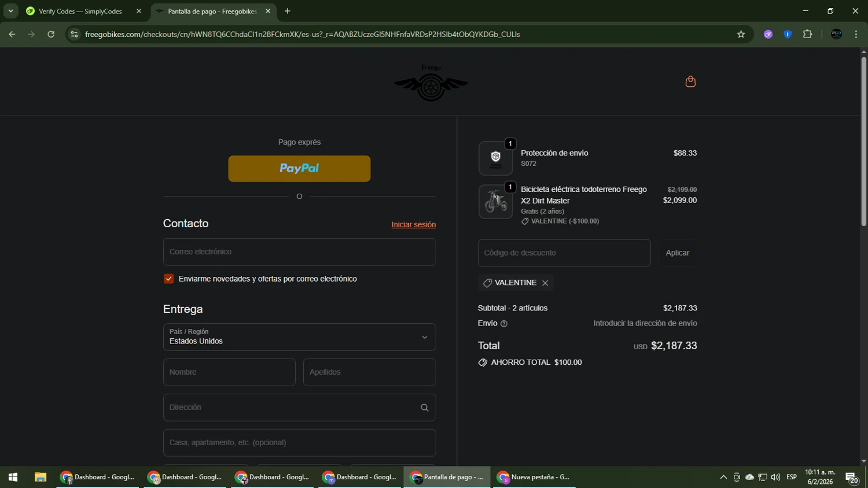This screenshot has width=868, height=488.
Task: Open the Chrome three-dot menu
Action: click(x=856, y=34)
